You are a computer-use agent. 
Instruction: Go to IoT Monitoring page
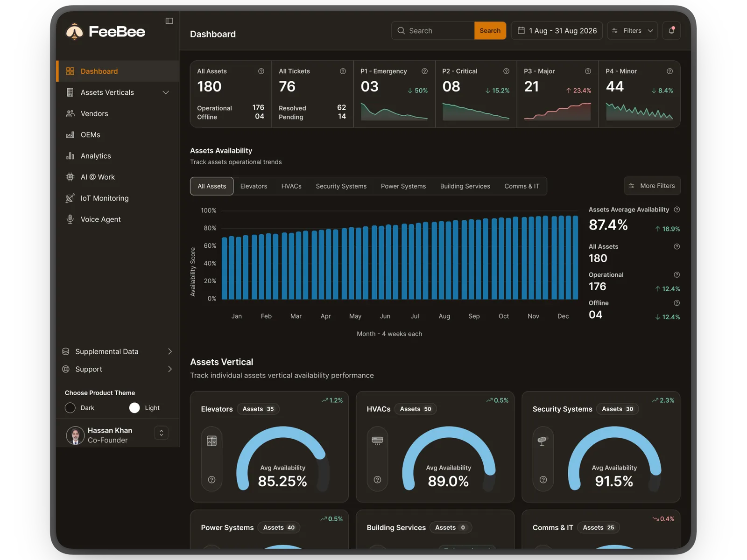click(118, 198)
